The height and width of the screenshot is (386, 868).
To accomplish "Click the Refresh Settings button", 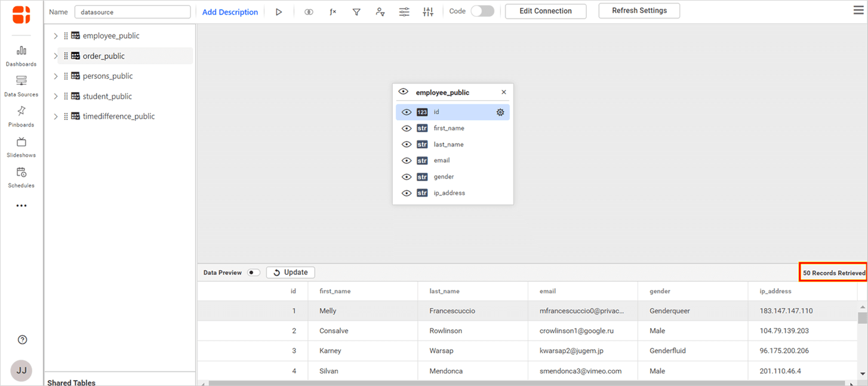I will point(639,10).
